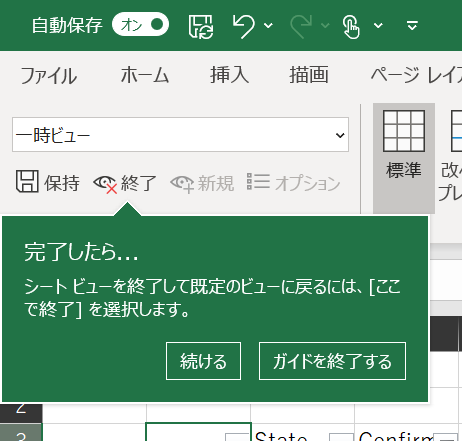Switch to the 描画 tab

309,74
